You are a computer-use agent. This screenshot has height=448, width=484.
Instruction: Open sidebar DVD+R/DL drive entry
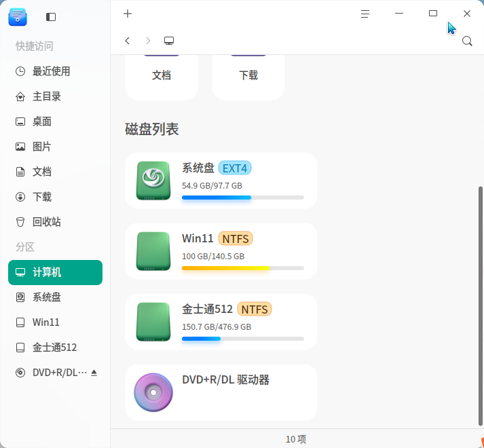[55, 373]
